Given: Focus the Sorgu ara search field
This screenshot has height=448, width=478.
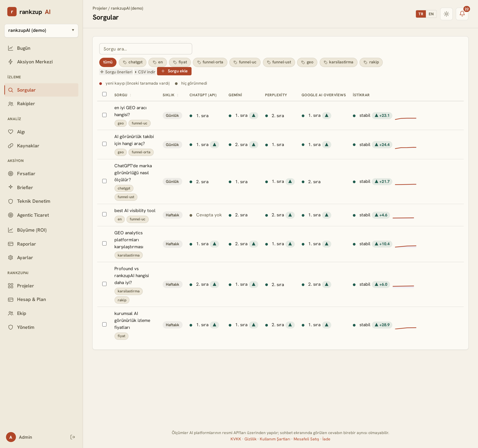Looking at the screenshot, I should point(146,49).
